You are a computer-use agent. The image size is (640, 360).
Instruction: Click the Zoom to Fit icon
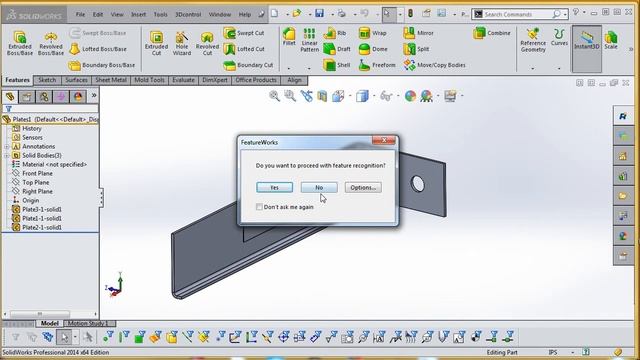[x=274, y=96]
